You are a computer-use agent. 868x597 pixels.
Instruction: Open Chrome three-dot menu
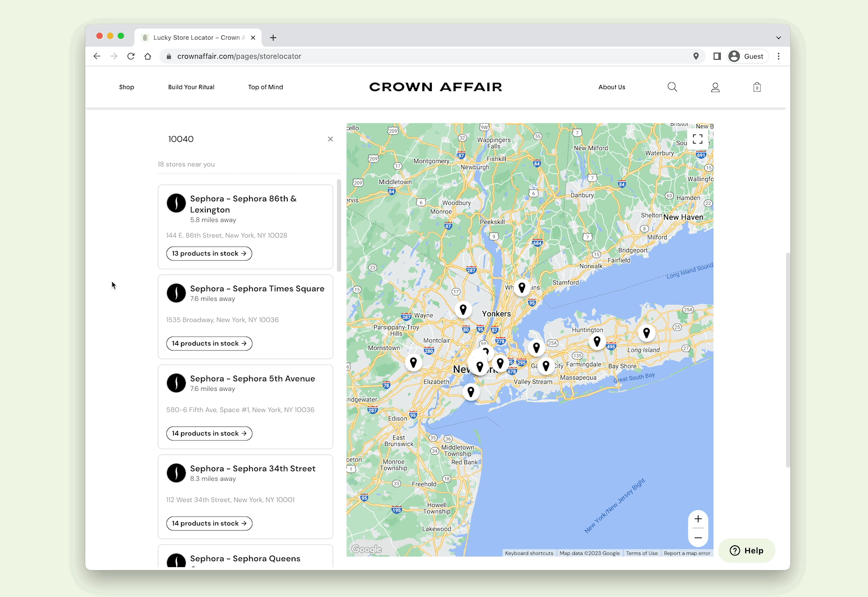[779, 56]
